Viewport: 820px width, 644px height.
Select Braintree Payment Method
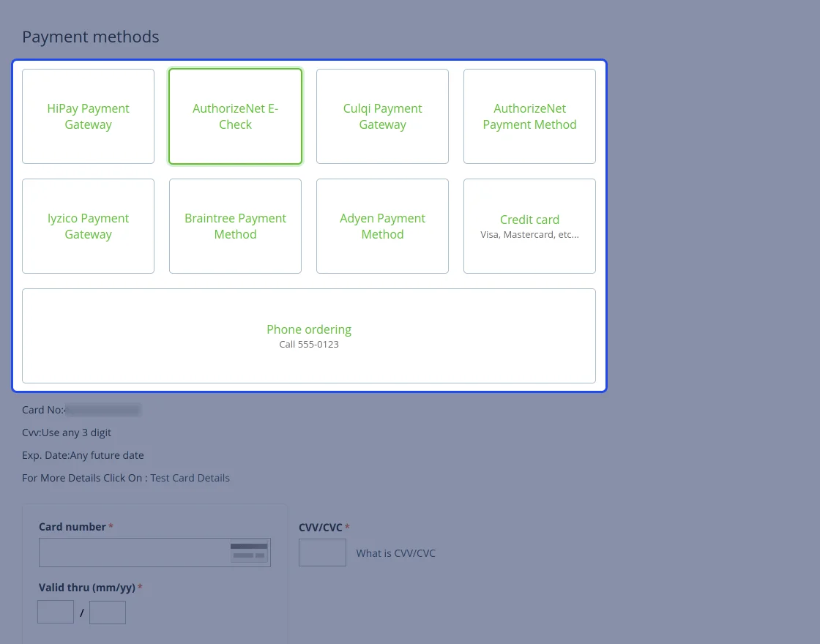[x=235, y=226]
